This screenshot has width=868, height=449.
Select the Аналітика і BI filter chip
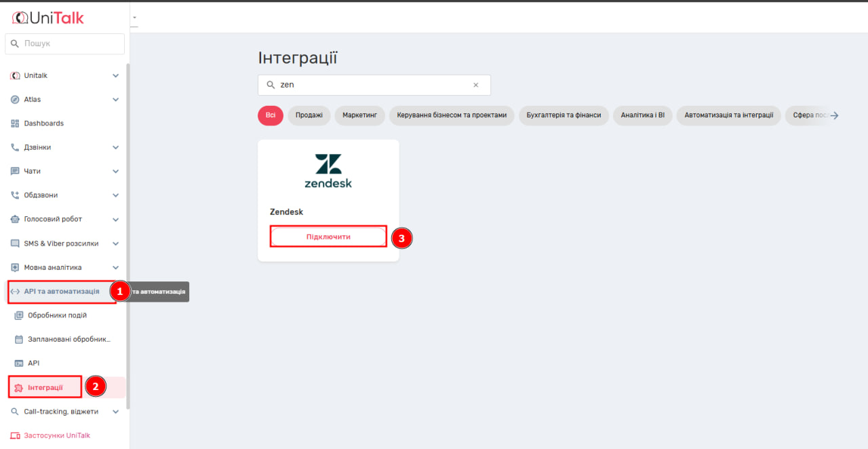[x=642, y=115]
